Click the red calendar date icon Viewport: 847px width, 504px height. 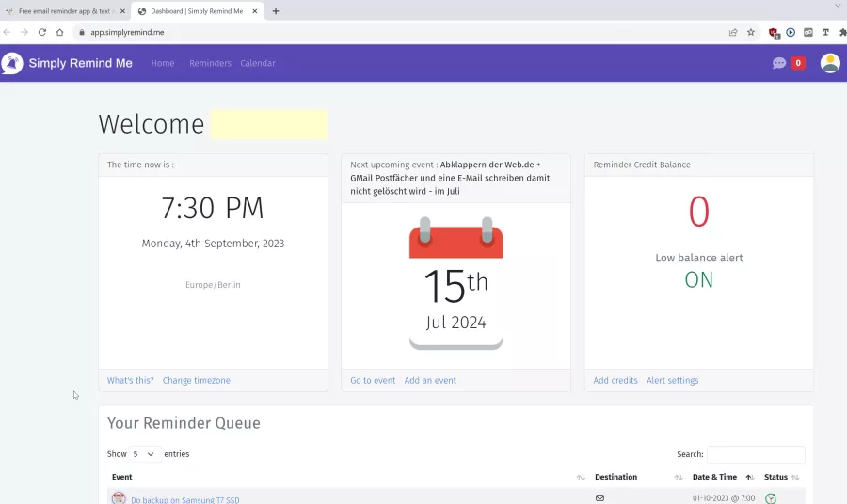pos(455,282)
